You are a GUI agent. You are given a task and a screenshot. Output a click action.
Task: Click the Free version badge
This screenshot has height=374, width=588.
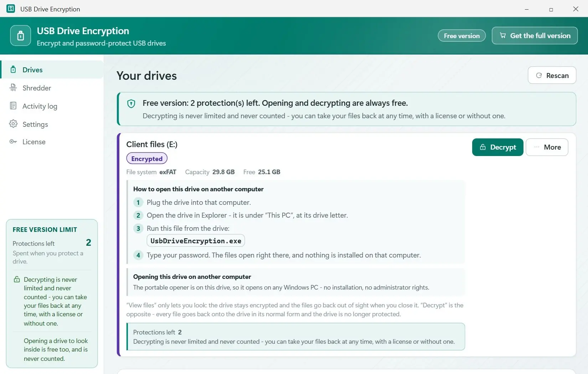point(461,36)
